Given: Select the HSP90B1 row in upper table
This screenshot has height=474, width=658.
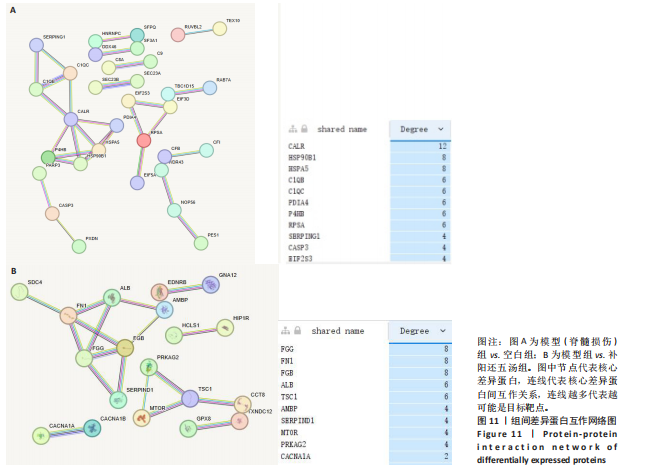Looking at the screenshot, I should [x=302, y=158].
